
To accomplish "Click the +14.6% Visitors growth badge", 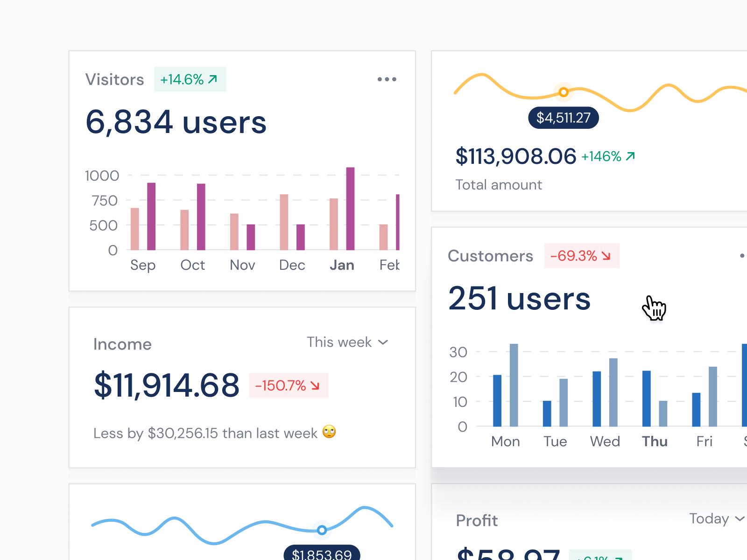I will (190, 79).
